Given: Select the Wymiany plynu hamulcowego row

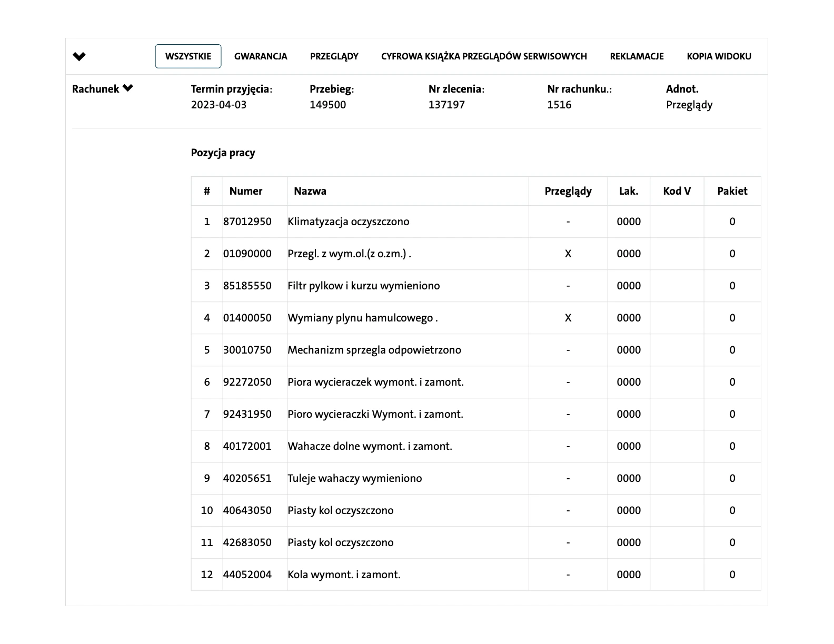Looking at the screenshot, I should point(362,318).
